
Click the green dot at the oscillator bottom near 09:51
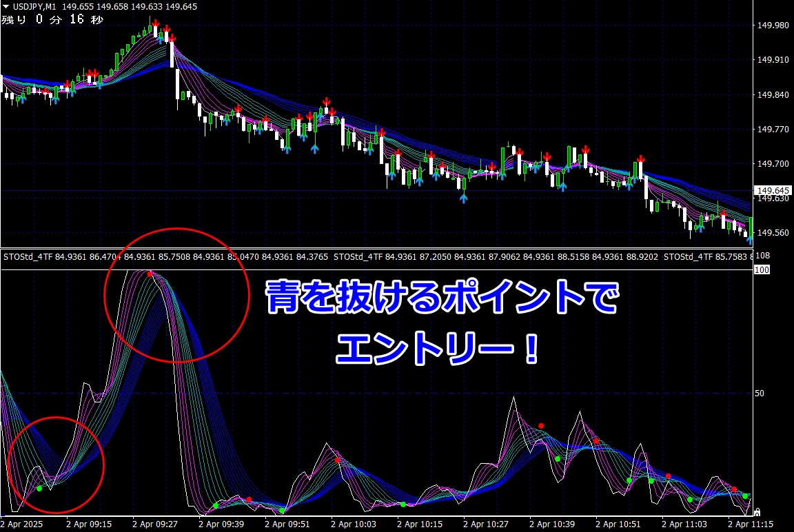click(x=282, y=510)
